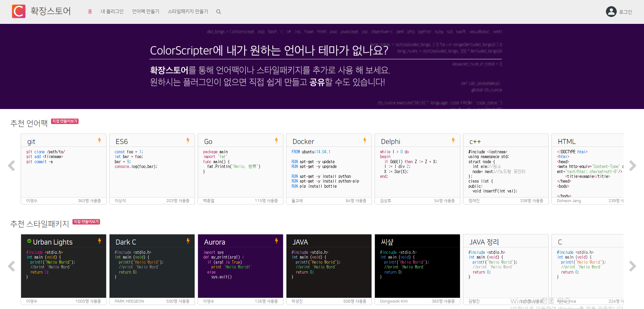Click the ColorScripter banner headline
This screenshot has height=309, width=644.
click(269, 50)
